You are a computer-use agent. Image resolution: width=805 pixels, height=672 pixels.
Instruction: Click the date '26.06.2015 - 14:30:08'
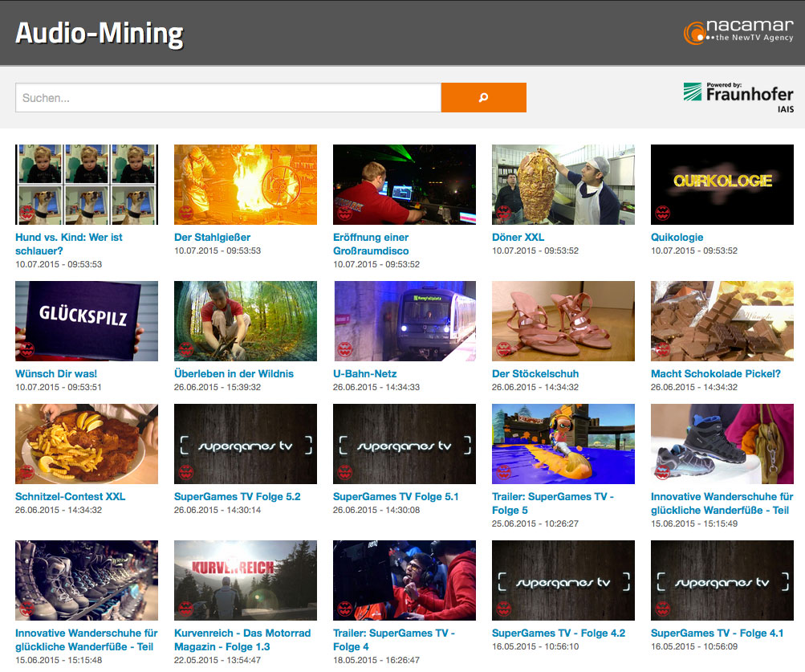tap(376, 510)
